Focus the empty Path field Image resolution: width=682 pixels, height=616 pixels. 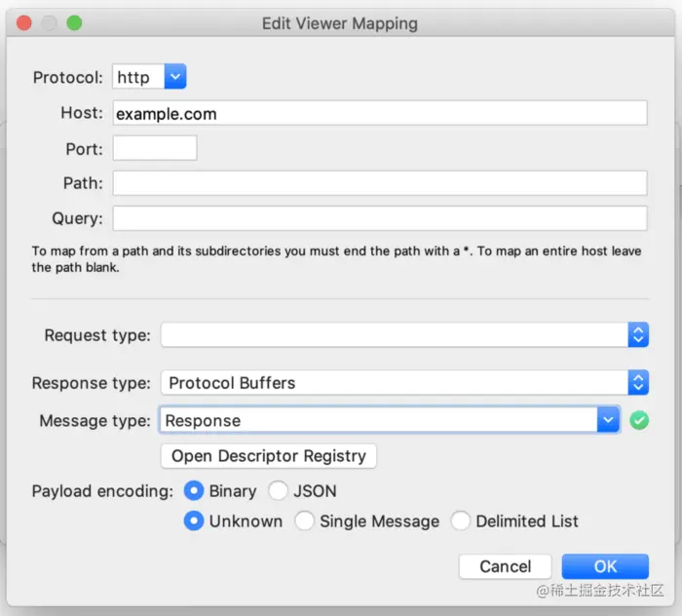[x=380, y=183]
